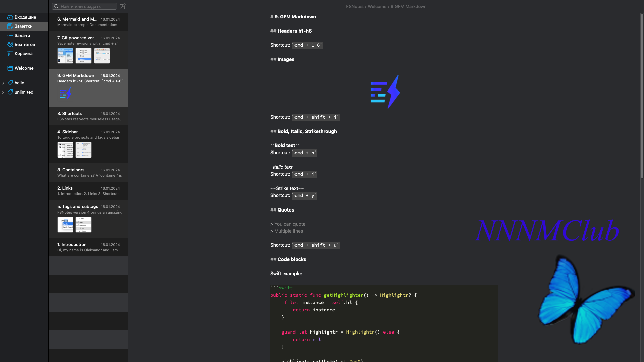
Task: Expand the unlimited tag disclosure arrow
Action: click(3, 92)
